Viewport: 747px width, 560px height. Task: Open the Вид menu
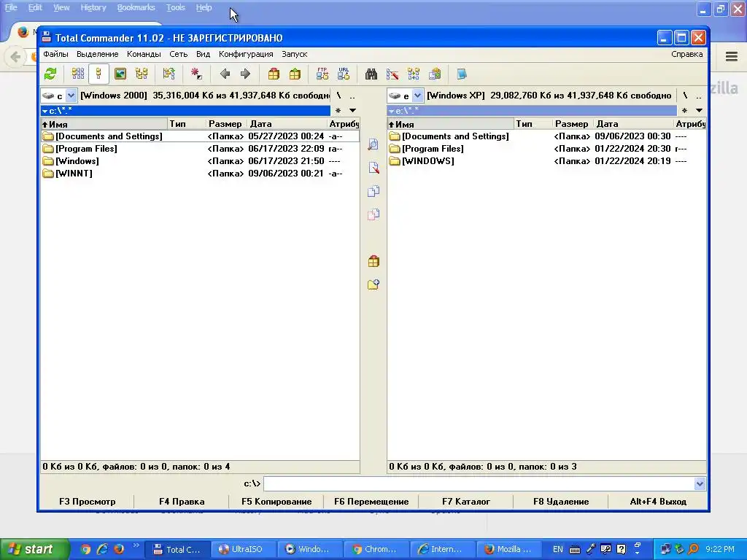203,54
